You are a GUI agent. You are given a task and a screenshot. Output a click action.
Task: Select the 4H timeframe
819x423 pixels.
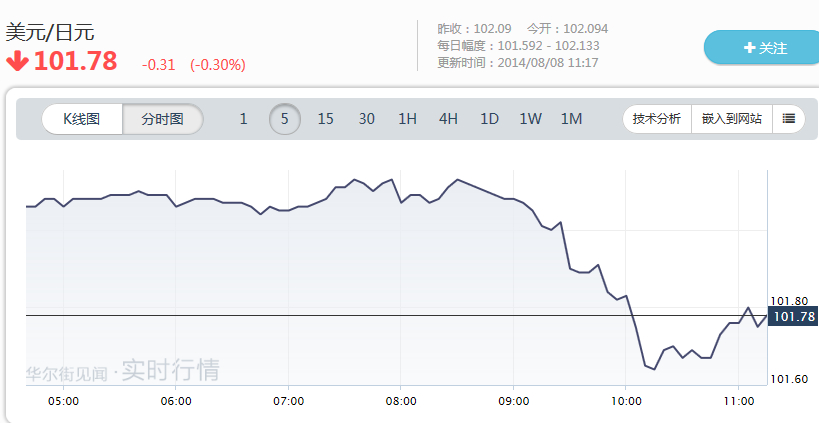[x=448, y=119]
